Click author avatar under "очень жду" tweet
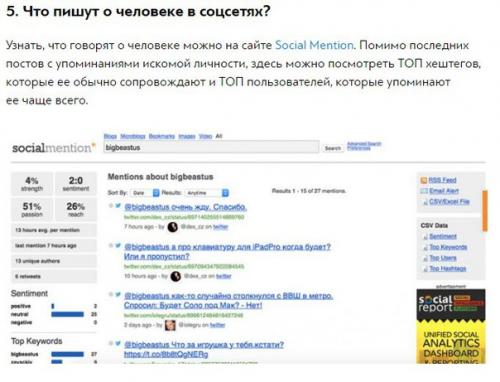Viewport: 500px width, 382px height. pos(172,227)
